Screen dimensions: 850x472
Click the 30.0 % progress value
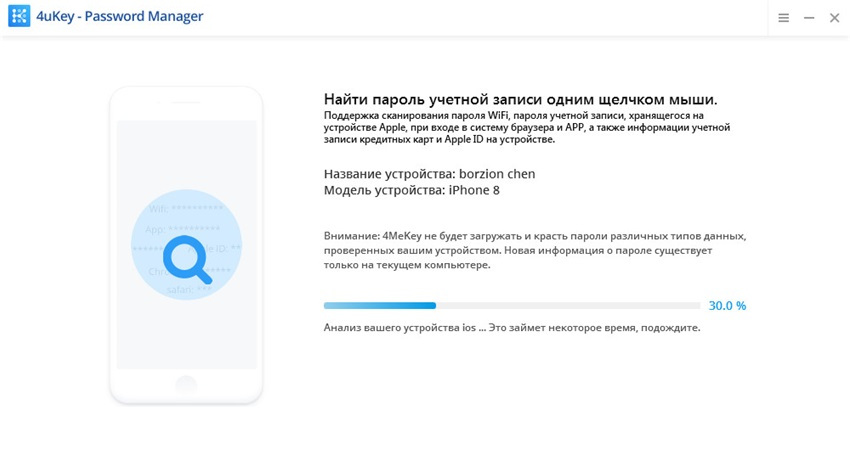pyautogui.click(x=727, y=306)
